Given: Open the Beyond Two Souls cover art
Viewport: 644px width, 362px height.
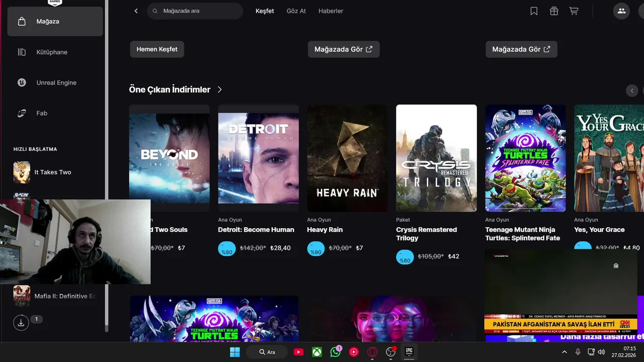Looking at the screenshot, I should point(170,158).
